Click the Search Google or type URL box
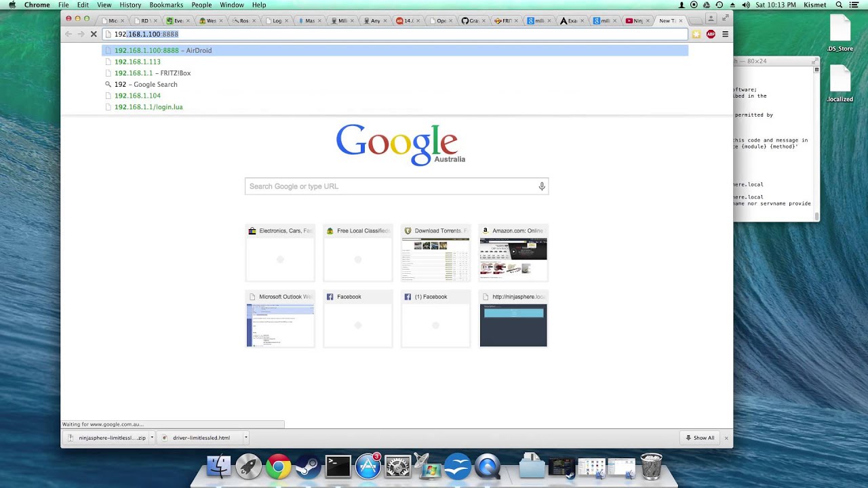This screenshot has height=488, width=868. point(396,186)
